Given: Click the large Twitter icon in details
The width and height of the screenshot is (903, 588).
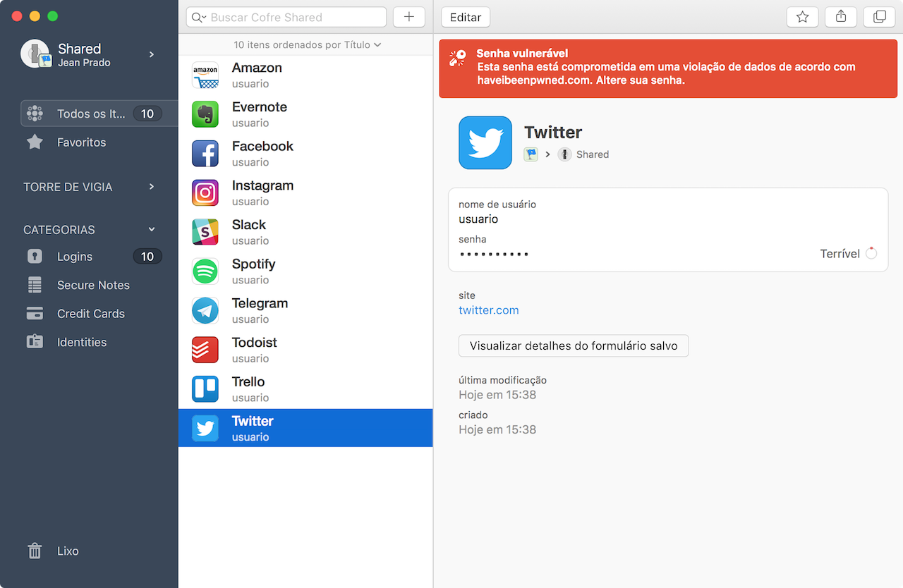Looking at the screenshot, I should (x=485, y=142).
